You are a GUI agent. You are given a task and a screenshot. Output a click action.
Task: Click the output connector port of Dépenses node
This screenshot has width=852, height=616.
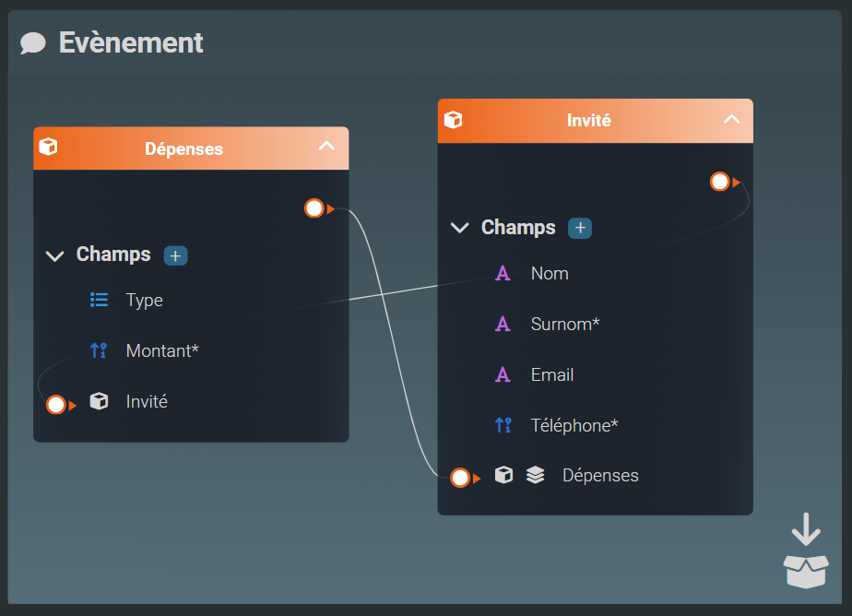314,208
